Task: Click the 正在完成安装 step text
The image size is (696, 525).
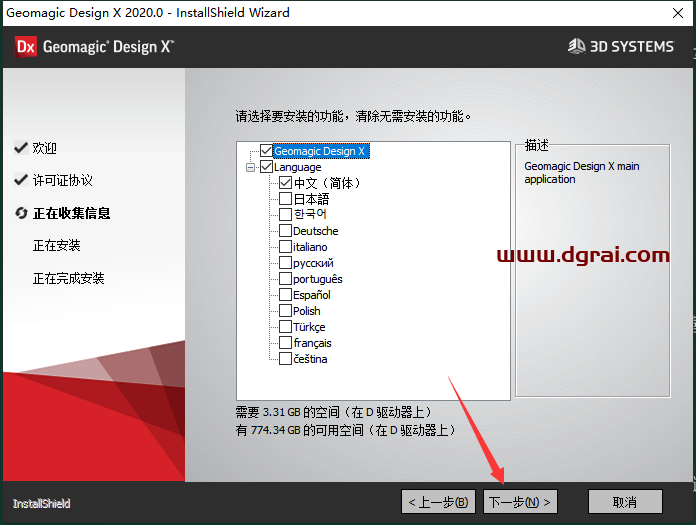Action: 68,278
